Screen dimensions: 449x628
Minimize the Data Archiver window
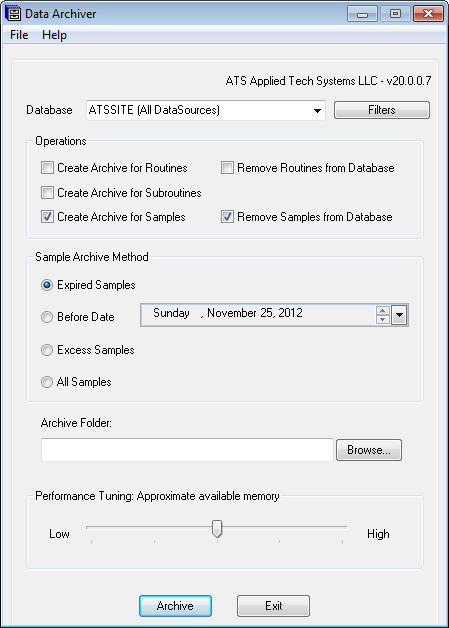click(x=362, y=14)
